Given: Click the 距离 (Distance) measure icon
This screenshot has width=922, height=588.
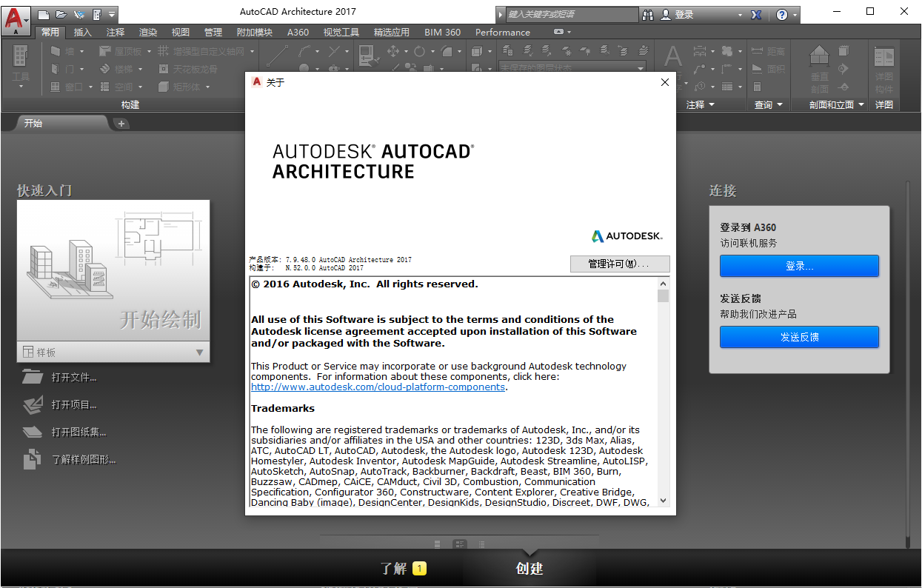Looking at the screenshot, I should tap(757, 50).
